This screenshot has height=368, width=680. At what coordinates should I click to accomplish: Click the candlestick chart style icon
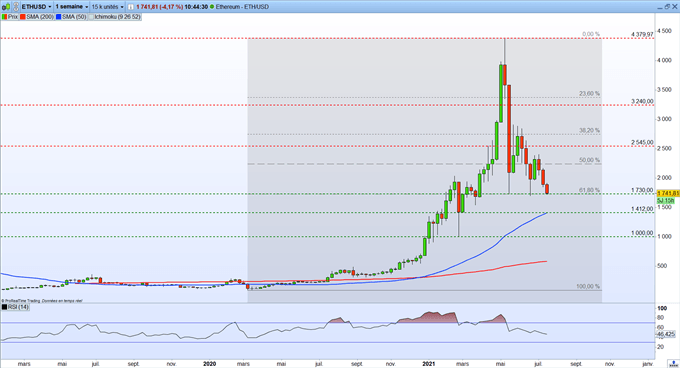(x=7, y=7)
